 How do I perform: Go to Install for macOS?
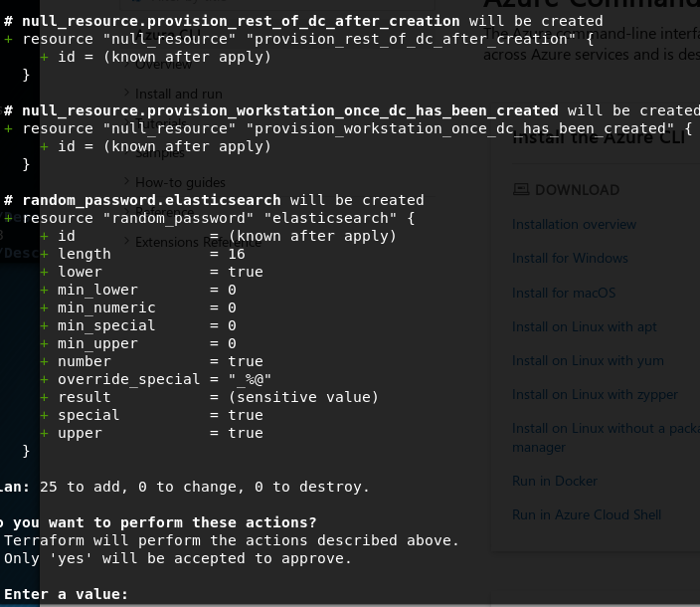point(564,293)
